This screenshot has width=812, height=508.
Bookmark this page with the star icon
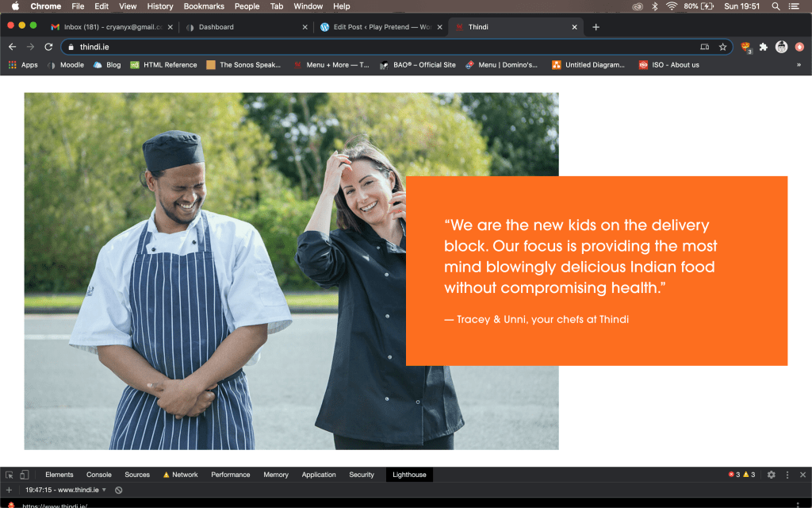(x=722, y=47)
